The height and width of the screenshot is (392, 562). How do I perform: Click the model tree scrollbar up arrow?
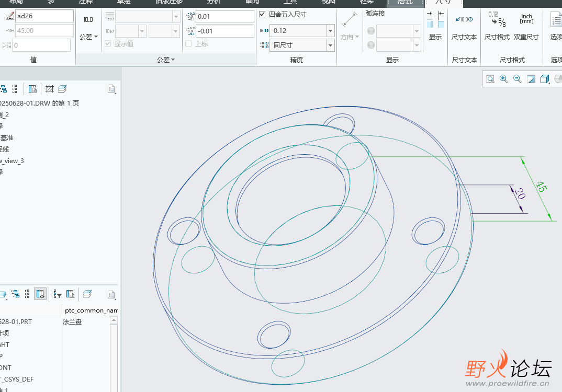pyautogui.click(x=114, y=320)
